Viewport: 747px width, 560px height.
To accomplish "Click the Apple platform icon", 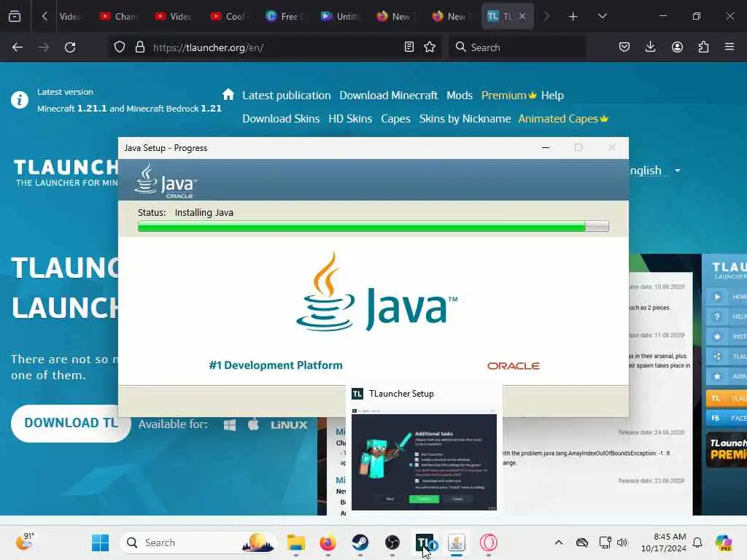I will pos(253,424).
